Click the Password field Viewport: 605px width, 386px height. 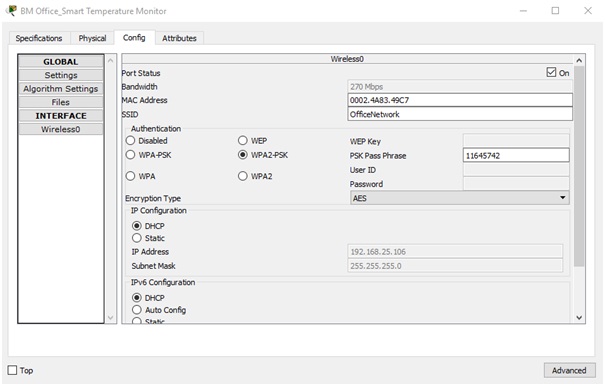coord(516,184)
